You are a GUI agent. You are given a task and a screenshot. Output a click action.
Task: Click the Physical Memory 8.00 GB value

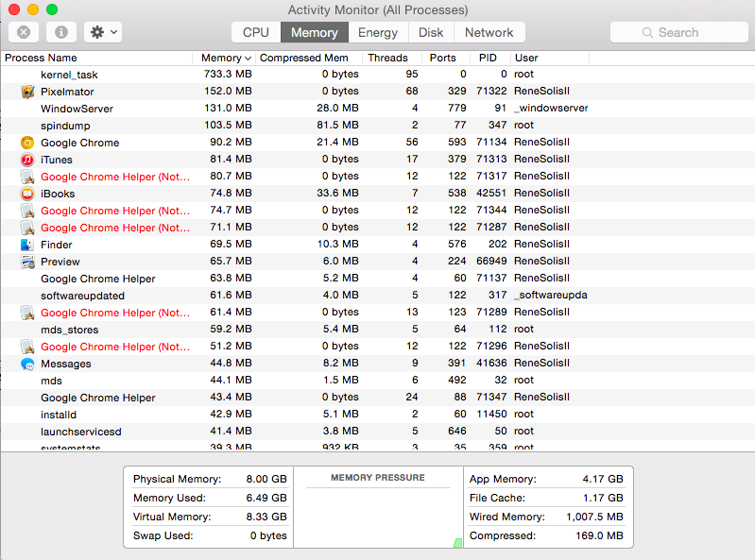coord(266,479)
